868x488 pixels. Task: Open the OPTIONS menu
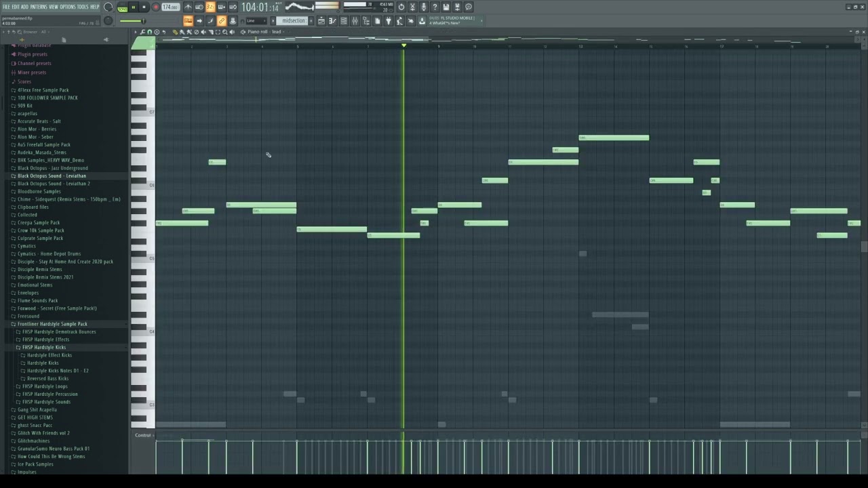click(68, 7)
